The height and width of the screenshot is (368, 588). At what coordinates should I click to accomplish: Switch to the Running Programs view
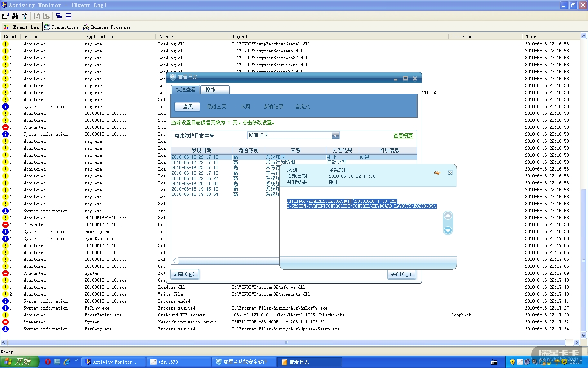coord(107,27)
